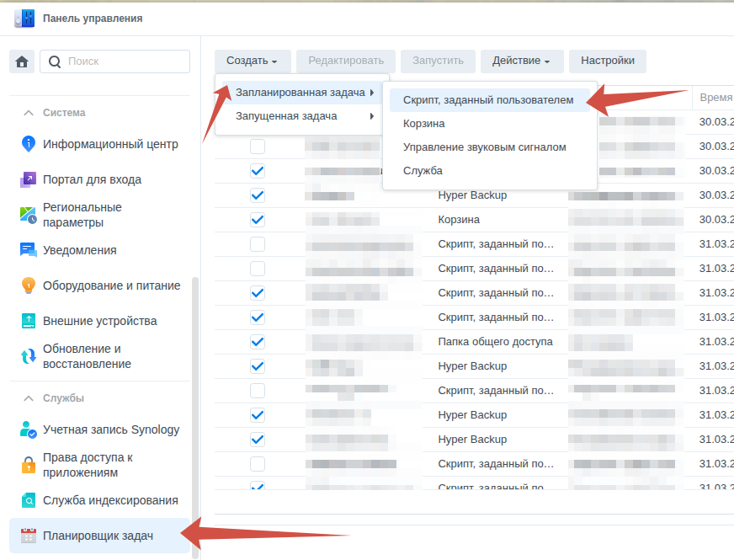Open Информационный центр via its info icon

29,144
